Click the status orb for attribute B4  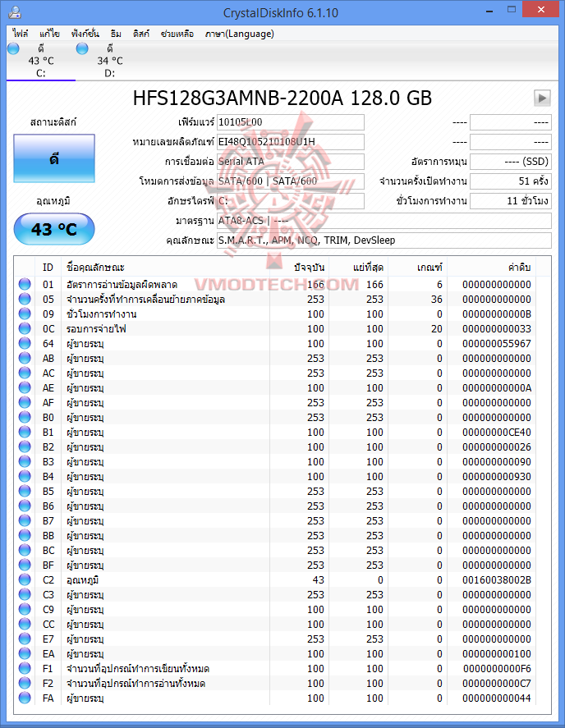coord(25,476)
